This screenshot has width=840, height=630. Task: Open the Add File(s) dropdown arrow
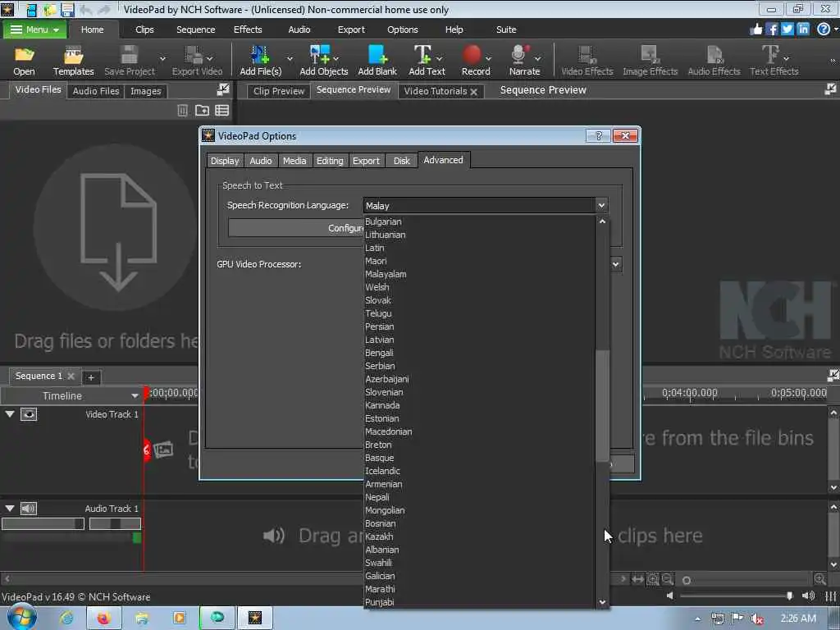[290, 58]
